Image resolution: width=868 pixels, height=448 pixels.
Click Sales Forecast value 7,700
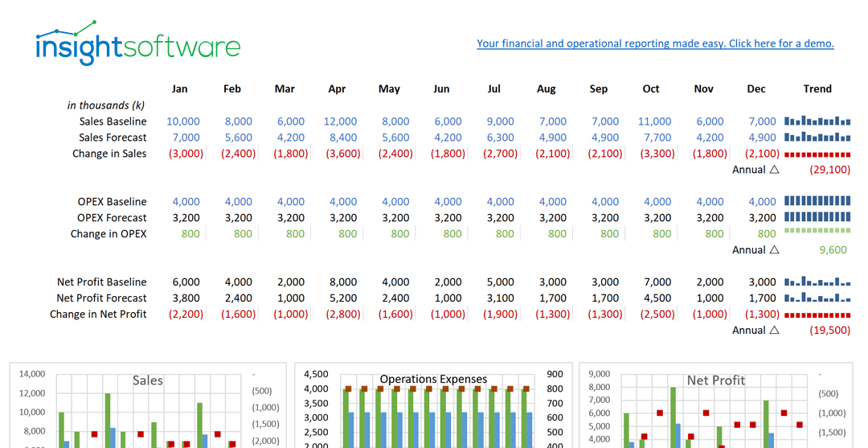tap(657, 138)
